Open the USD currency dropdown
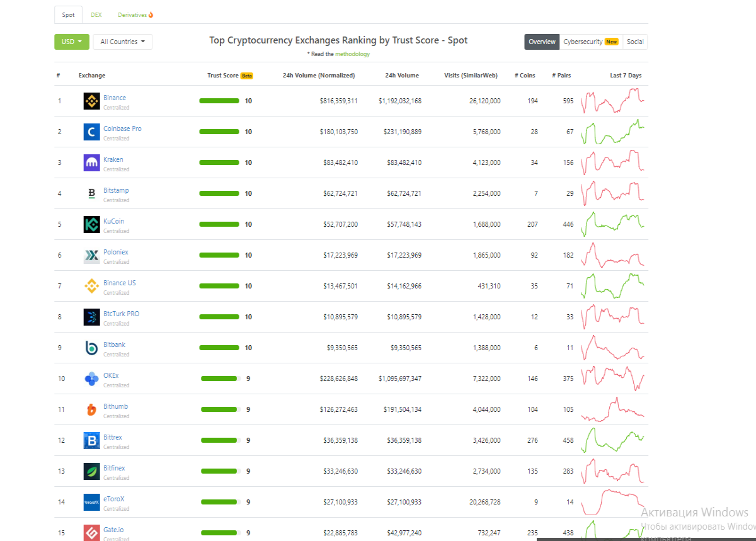This screenshot has height=541, width=756. (72, 42)
